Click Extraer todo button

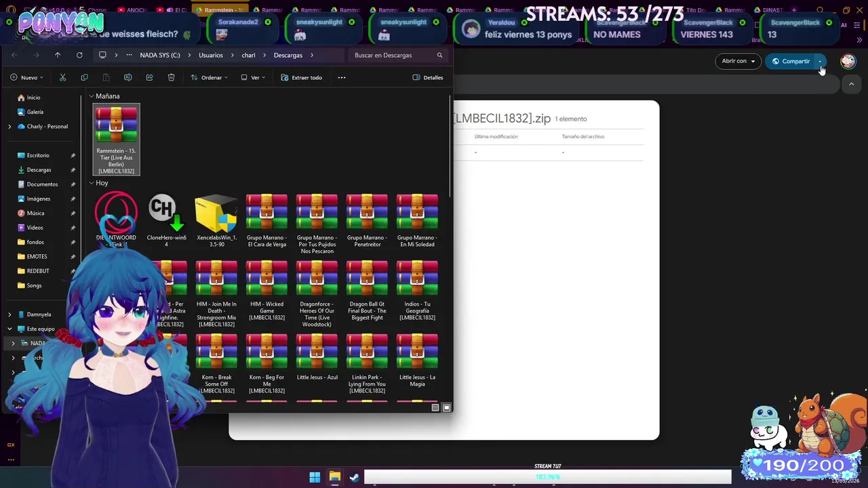[x=301, y=77]
